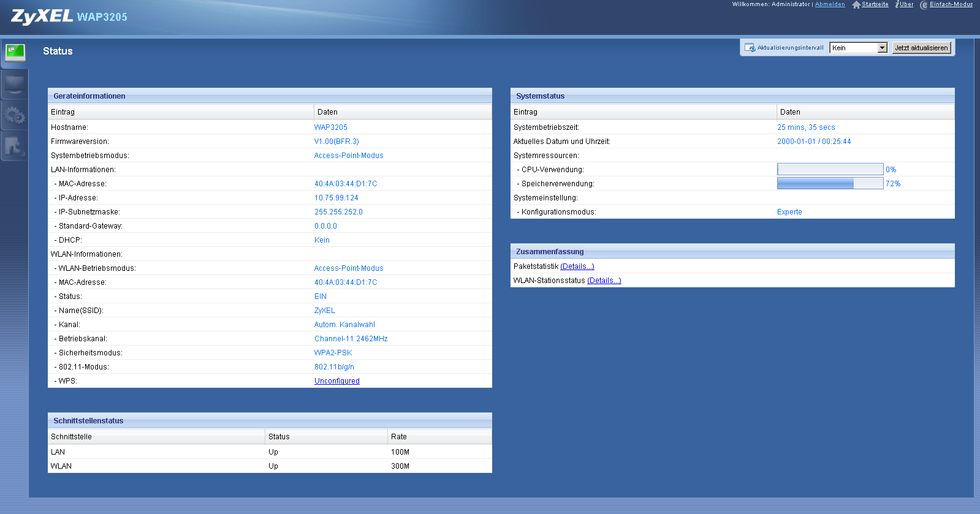
Task: Click the WLAN rate value 300M
Action: 400,466
